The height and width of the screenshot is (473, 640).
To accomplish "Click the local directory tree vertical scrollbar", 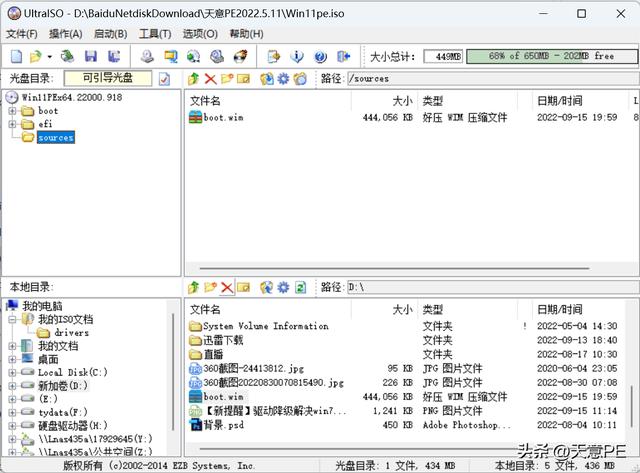I will [173, 371].
